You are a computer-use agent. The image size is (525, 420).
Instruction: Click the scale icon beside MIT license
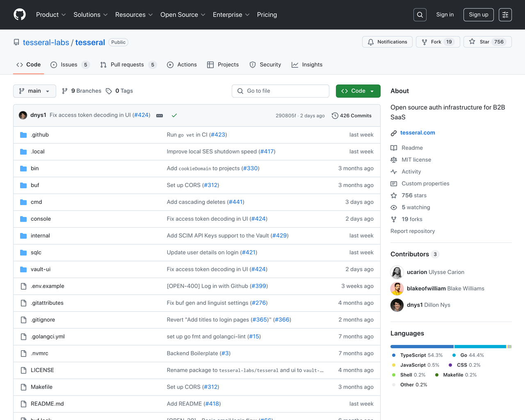[x=394, y=160]
